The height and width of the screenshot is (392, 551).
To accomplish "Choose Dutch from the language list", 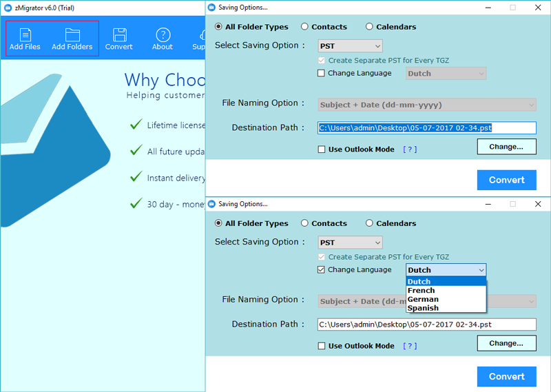I will pos(446,282).
